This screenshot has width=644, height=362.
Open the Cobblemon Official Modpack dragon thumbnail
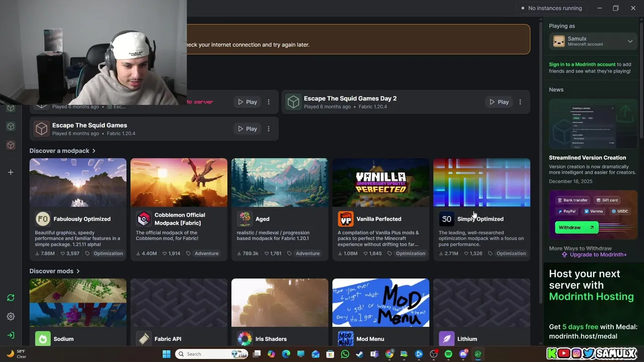tap(179, 183)
